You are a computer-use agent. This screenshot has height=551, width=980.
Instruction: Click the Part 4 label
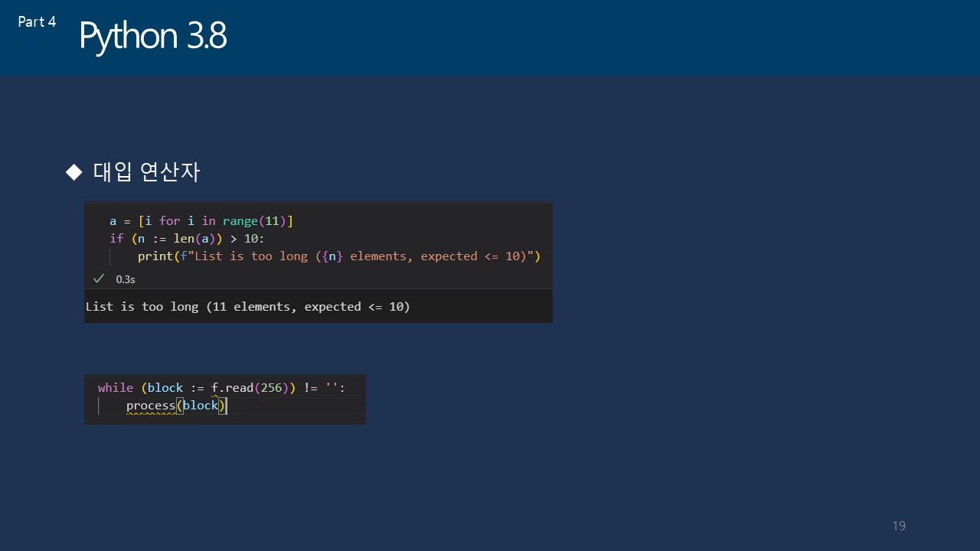(x=37, y=21)
